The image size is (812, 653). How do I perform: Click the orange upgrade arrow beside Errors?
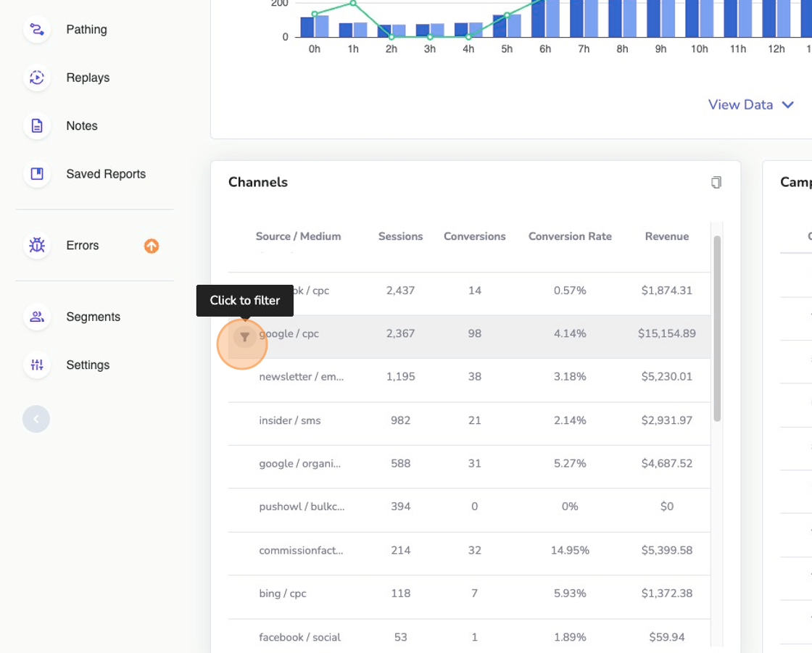152,246
